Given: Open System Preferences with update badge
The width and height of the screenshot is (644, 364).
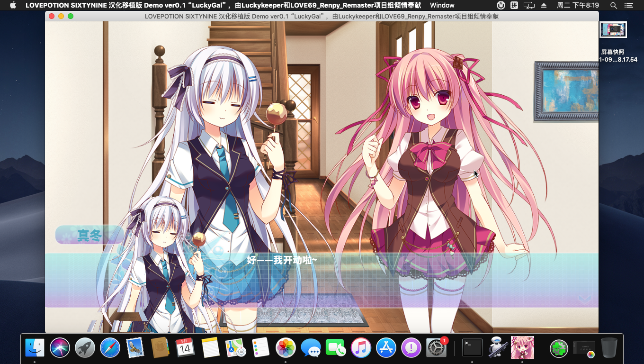Looking at the screenshot, I should (436, 348).
